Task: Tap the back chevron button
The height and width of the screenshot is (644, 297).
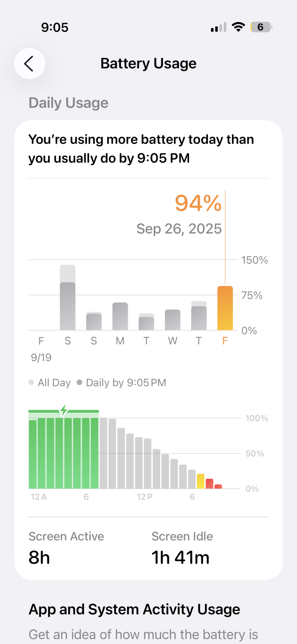Action: coord(29,64)
